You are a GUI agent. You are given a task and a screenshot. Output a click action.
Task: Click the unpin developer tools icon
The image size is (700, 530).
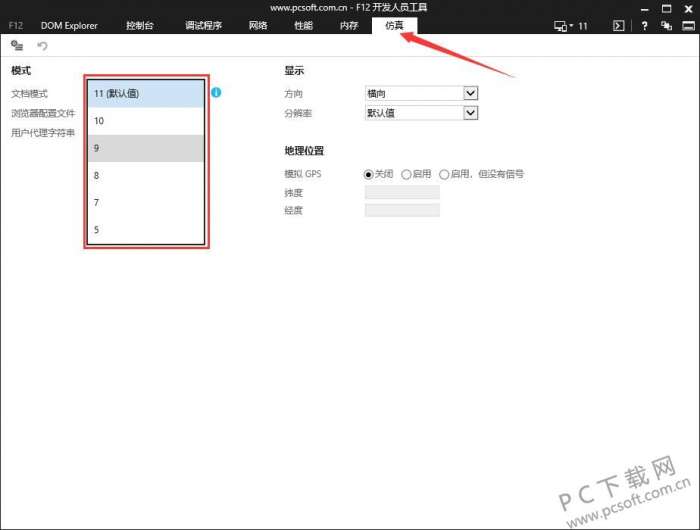pyautogui.click(x=667, y=26)
